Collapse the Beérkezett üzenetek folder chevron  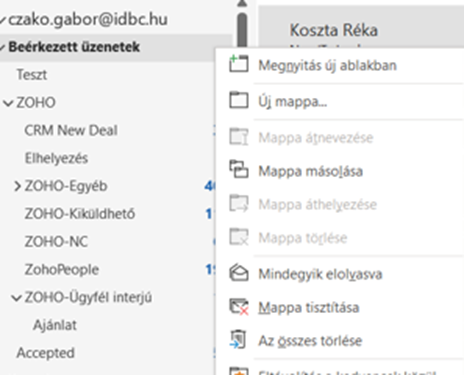3,47
